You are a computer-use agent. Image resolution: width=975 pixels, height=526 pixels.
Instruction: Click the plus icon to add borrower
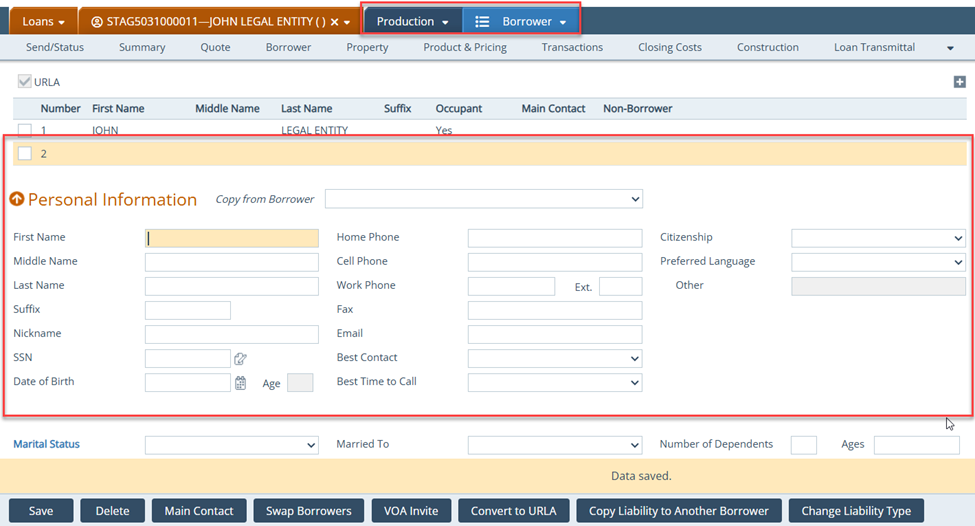point(959,82)
